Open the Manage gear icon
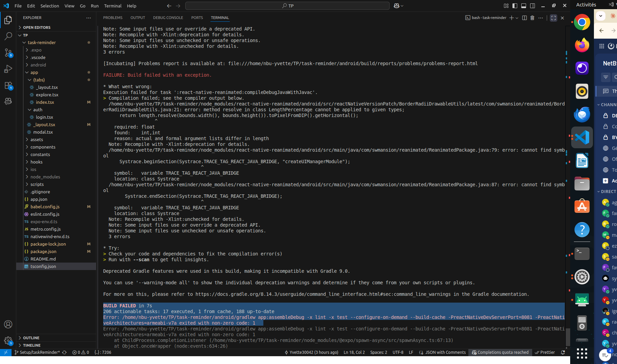This screenshot has height=364, width=617. 8,341
